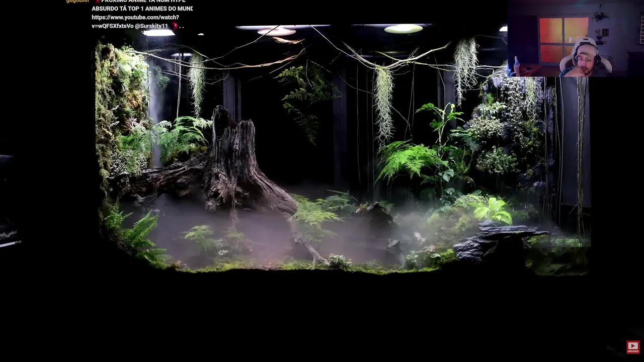Click the @Surskity11 mention in chat
This screenshot has height=362, width=644.
pos(151,26)
